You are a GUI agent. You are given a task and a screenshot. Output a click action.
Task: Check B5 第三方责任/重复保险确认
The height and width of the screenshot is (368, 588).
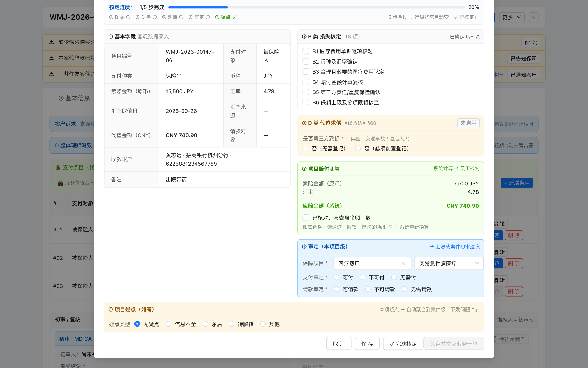[x=306, y=92]
